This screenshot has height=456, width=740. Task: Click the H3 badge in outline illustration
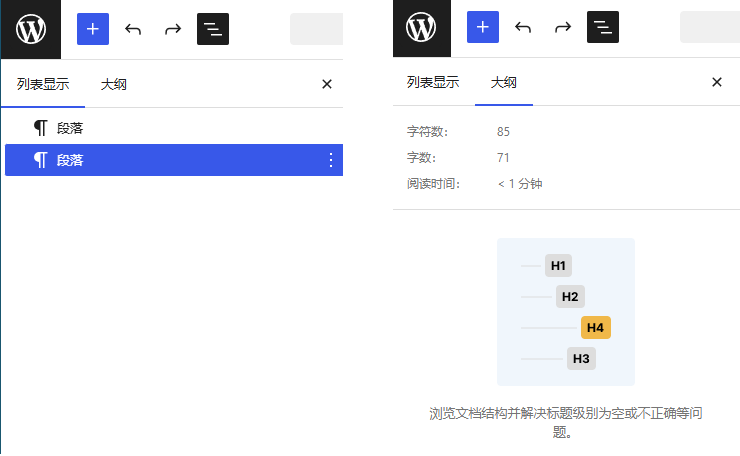(x=581, y=359)
